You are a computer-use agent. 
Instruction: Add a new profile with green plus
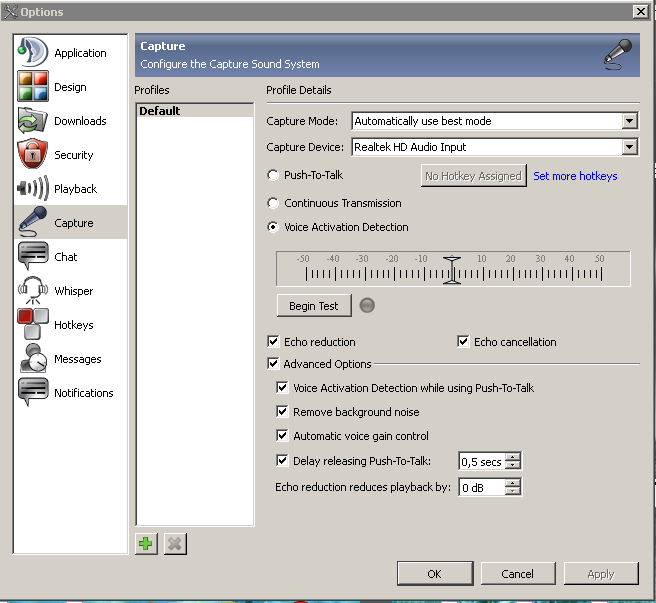coord(146,544)
